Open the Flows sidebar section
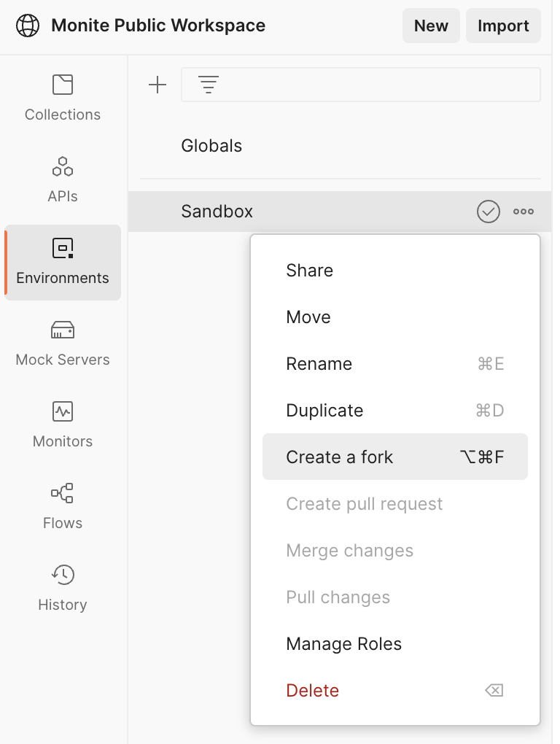 [x=63, y=505]
